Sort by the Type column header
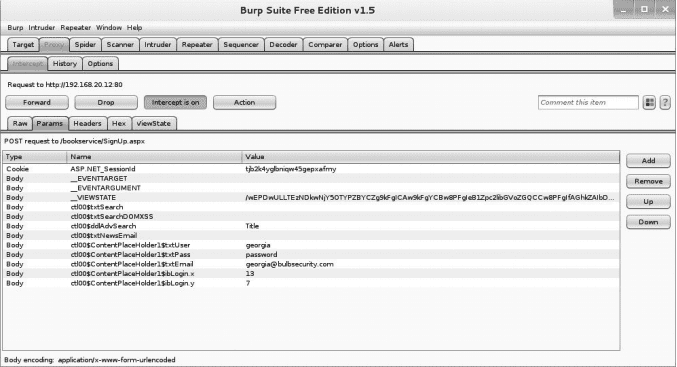Image resolution: width=677 pixels, height=367 pixels. pyautogui.click(x=35, y=157)
